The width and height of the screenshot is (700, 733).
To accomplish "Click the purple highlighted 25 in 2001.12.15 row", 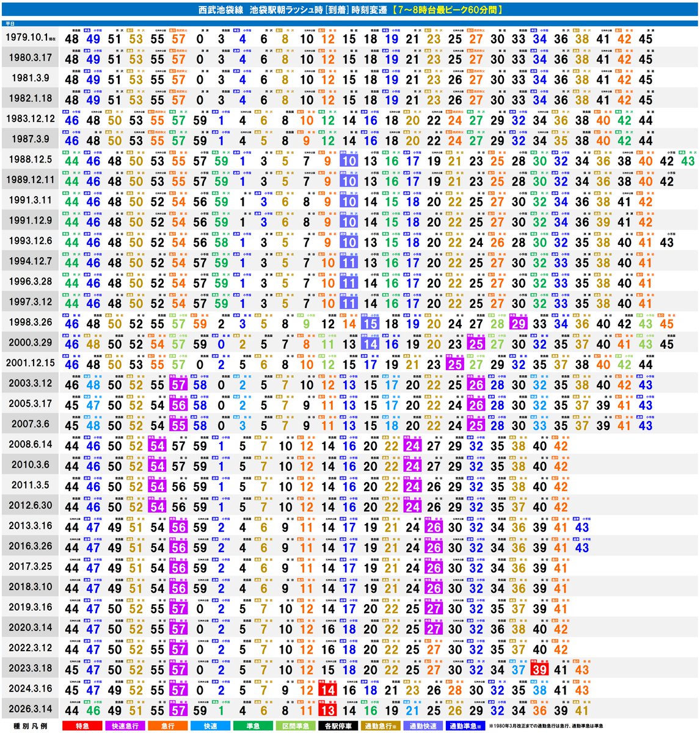I will 454,365.
